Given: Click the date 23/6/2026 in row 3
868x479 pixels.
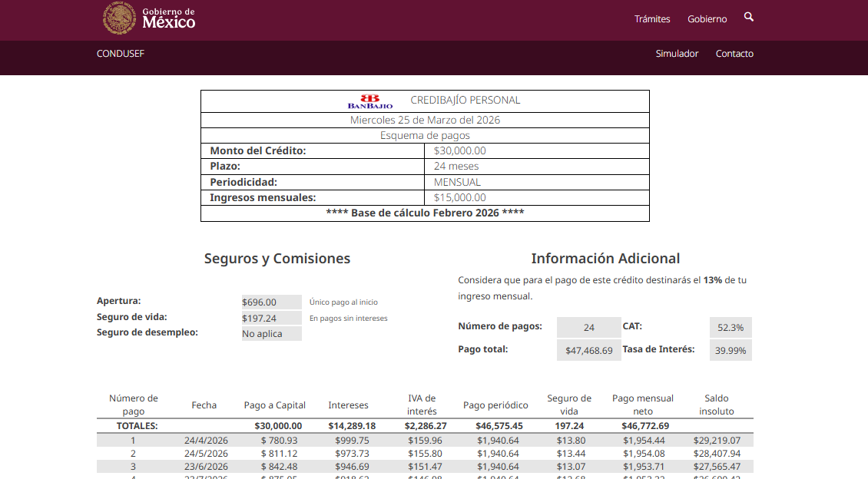Looking at the screenshot, I should (x=206, y=467).
